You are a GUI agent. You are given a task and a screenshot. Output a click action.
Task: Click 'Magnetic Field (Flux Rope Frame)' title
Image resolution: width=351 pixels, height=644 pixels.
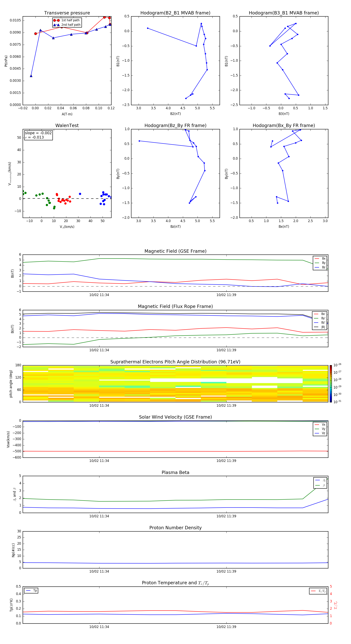point(175,307)
